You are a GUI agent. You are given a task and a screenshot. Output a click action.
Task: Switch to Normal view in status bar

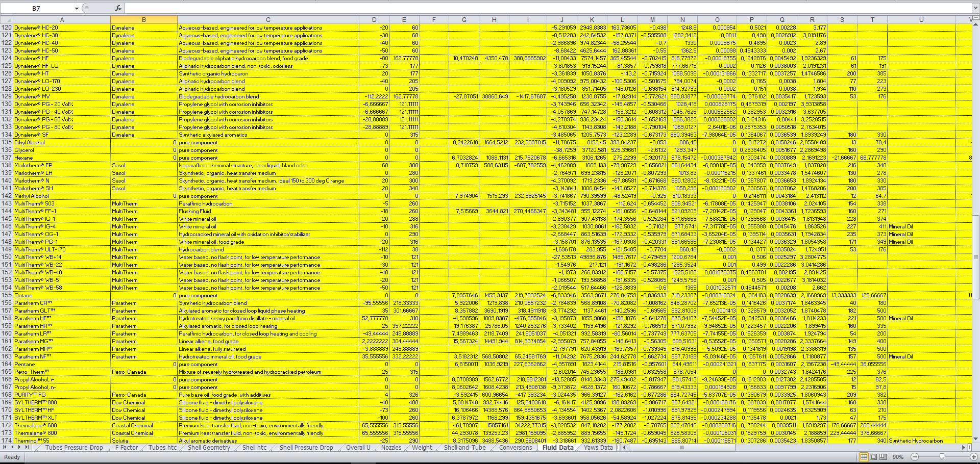864,457
